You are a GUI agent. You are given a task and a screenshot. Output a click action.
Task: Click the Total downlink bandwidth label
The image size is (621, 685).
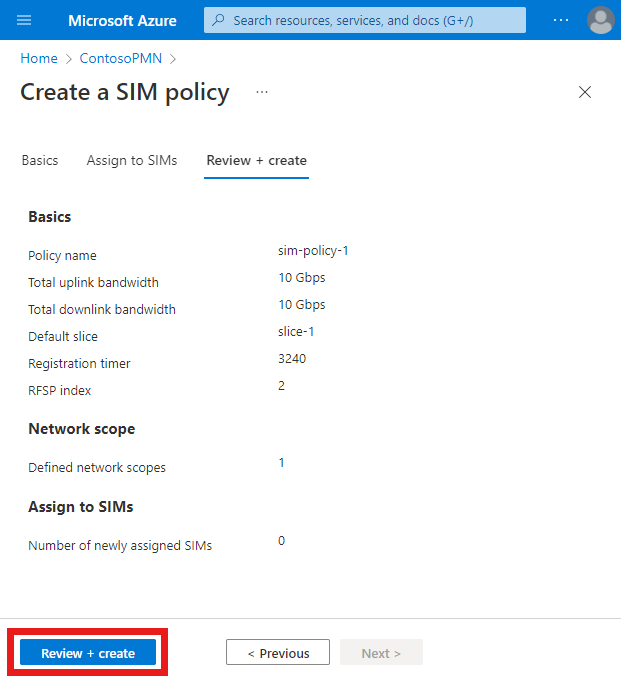tap(102, 310)
